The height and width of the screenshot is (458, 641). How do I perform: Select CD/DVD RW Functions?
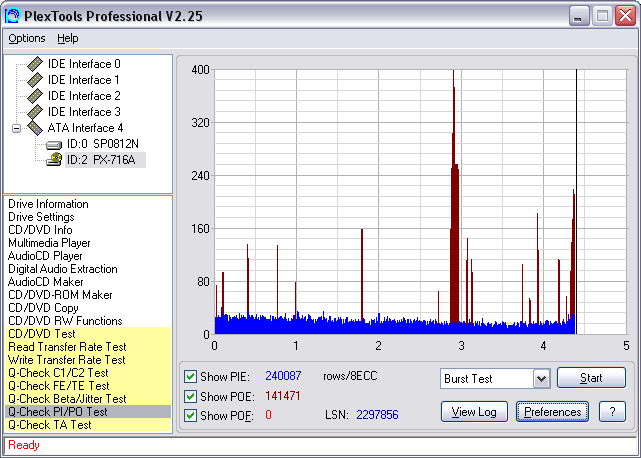coord(65,321)
